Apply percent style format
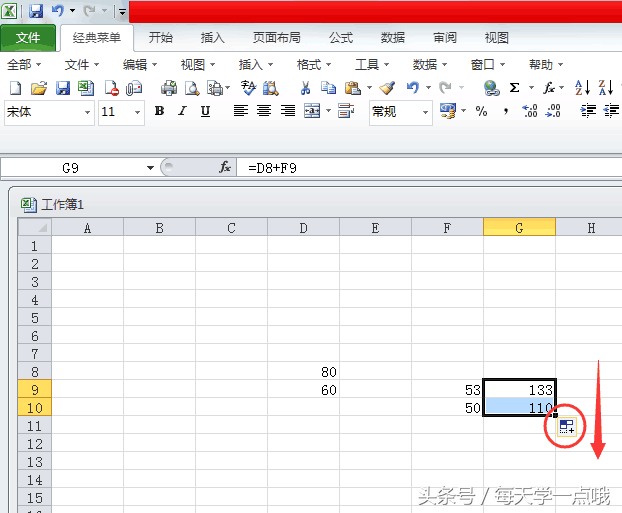 481,111
